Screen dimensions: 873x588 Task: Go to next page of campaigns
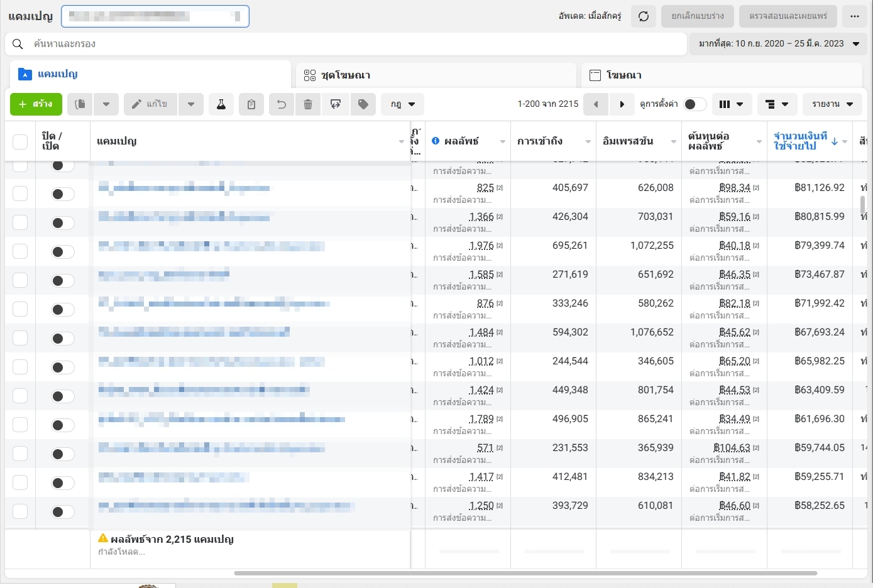click(x=622, y=104)
